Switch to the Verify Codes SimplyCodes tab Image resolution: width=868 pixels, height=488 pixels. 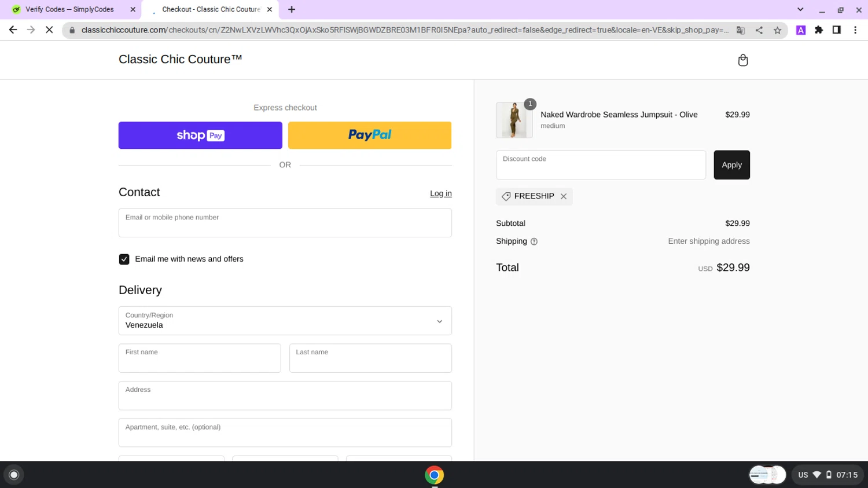[71, 9]
